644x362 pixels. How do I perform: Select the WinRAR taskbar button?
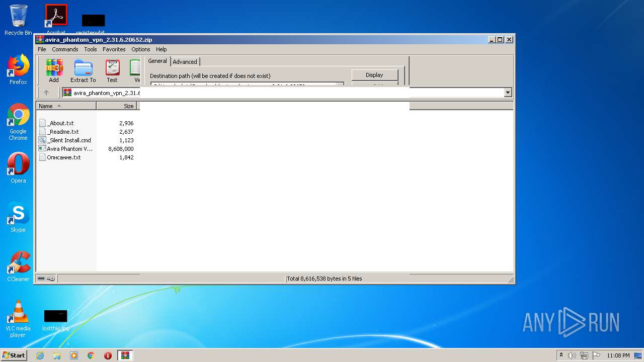pos(125,355)
